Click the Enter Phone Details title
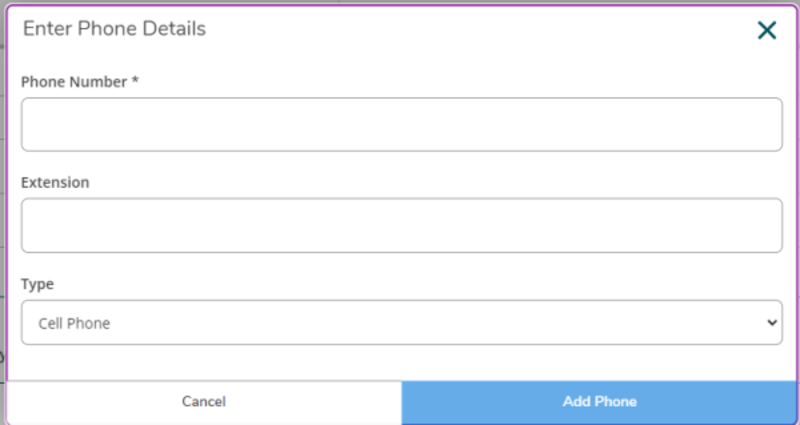 [x=114, y=29]
